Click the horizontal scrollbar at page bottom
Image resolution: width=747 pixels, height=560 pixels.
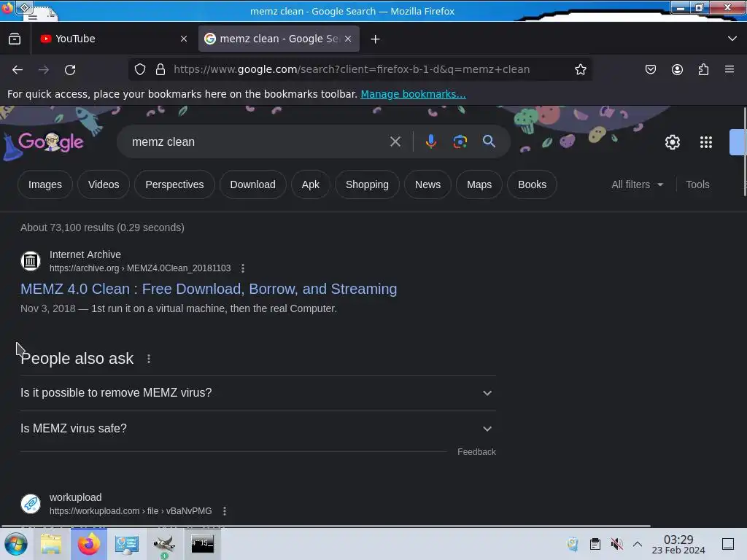(326, 526)
